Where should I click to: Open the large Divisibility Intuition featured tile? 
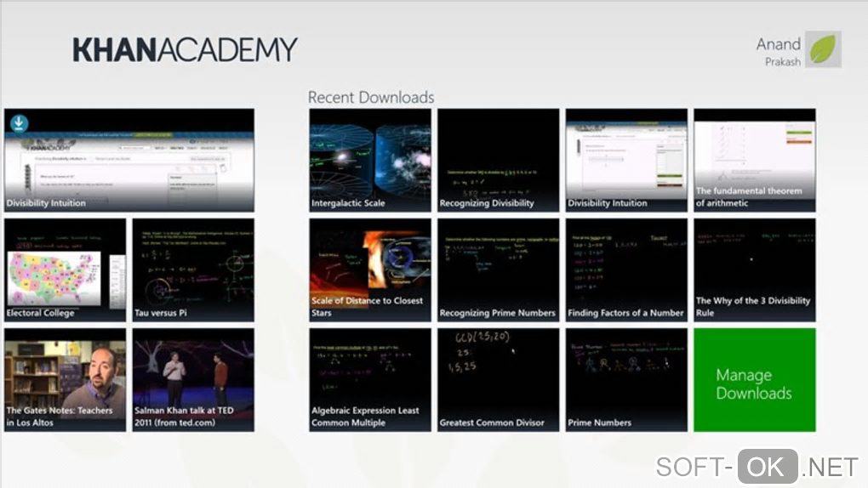point(129,160)
